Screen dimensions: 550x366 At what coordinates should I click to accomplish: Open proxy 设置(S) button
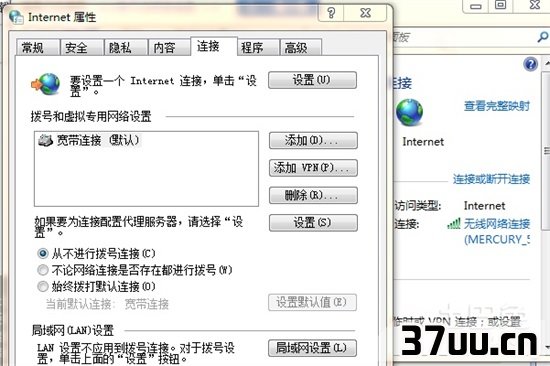click(x=313, y=222)
